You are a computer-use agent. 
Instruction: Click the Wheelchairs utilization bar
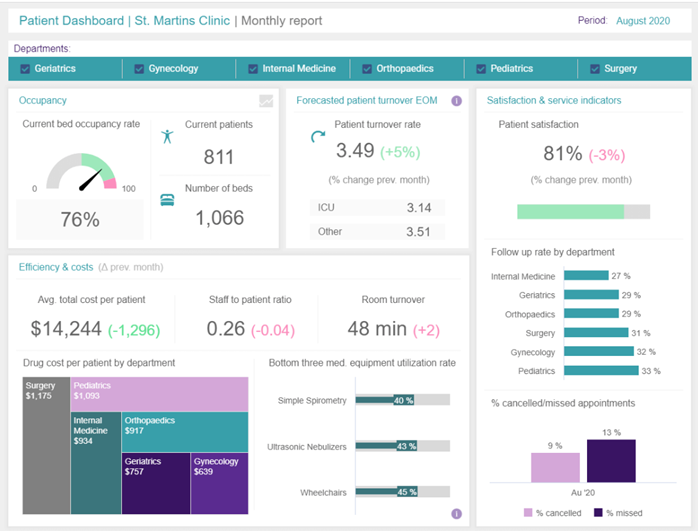pyautogui.click(x=402, y=492)
